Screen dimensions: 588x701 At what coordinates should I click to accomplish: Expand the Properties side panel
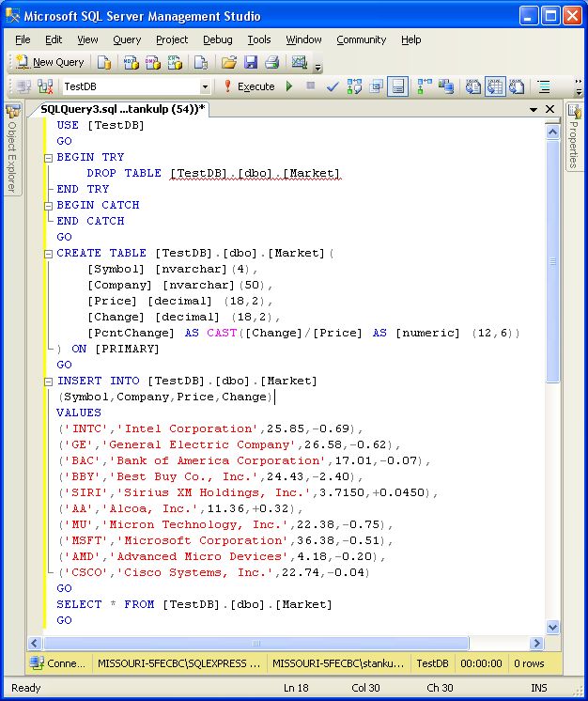(574, 136)
